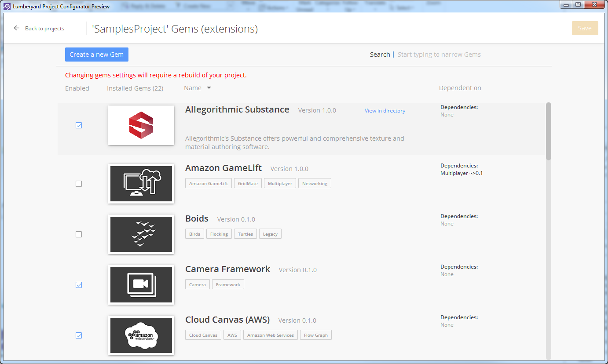Viewport: 608px width, 364px height.
Task: Click the back arrow icon beside Back to projects
Action: [17, 28]
